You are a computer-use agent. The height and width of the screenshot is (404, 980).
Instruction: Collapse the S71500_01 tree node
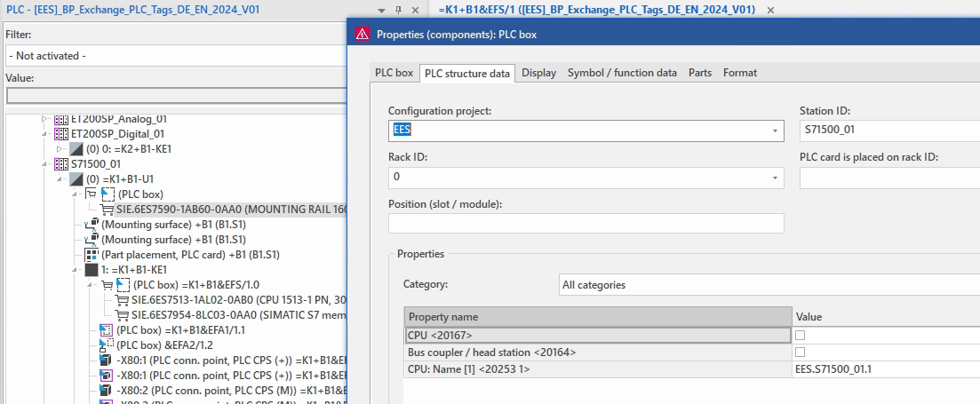(x=44, y=164)
